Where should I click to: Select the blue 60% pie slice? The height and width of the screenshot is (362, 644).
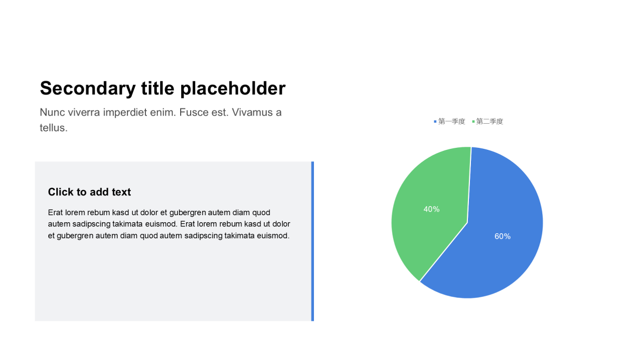point(508,261)
